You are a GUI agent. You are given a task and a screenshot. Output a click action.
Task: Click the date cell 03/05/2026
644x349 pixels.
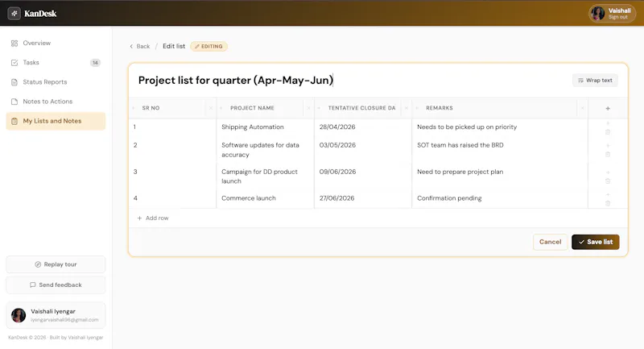(363, 150)
